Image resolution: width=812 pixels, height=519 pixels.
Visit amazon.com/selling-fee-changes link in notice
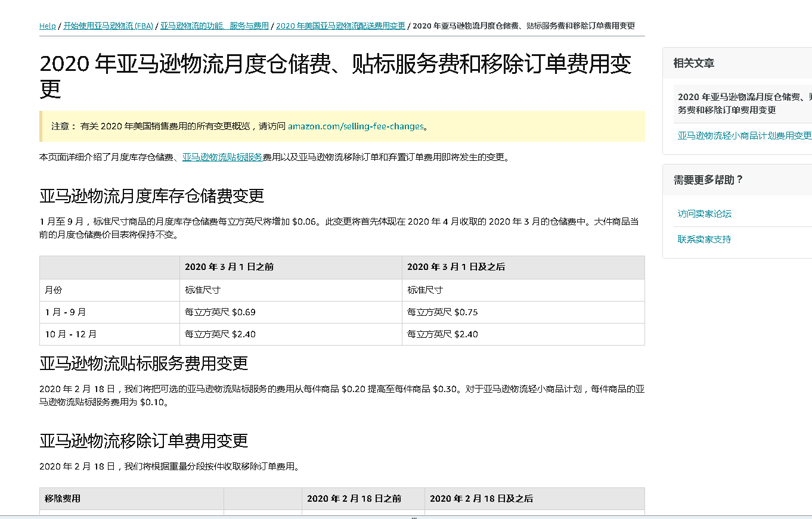click(x=356, y=126)
